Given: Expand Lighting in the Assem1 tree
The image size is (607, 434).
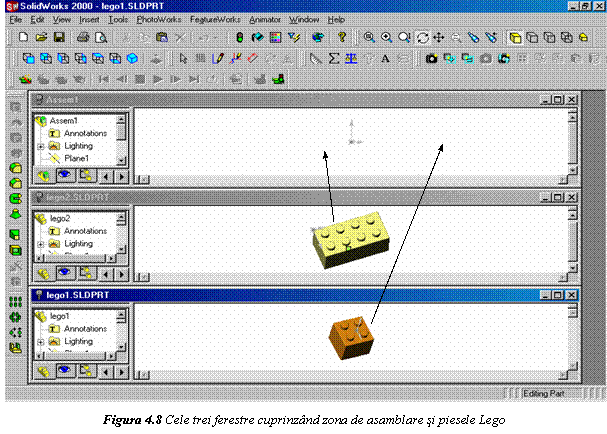Looking at the screenshot, I should 41,146.
